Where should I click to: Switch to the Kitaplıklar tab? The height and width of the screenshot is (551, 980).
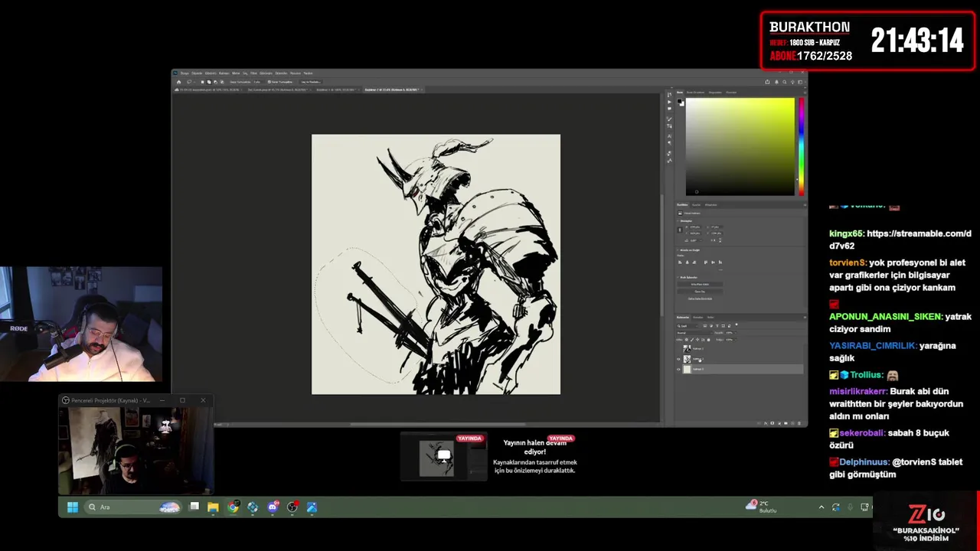[x=711, y=205]
